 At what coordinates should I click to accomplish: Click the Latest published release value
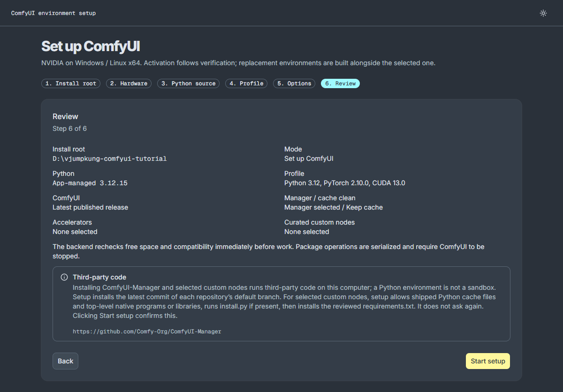[90, 207]
